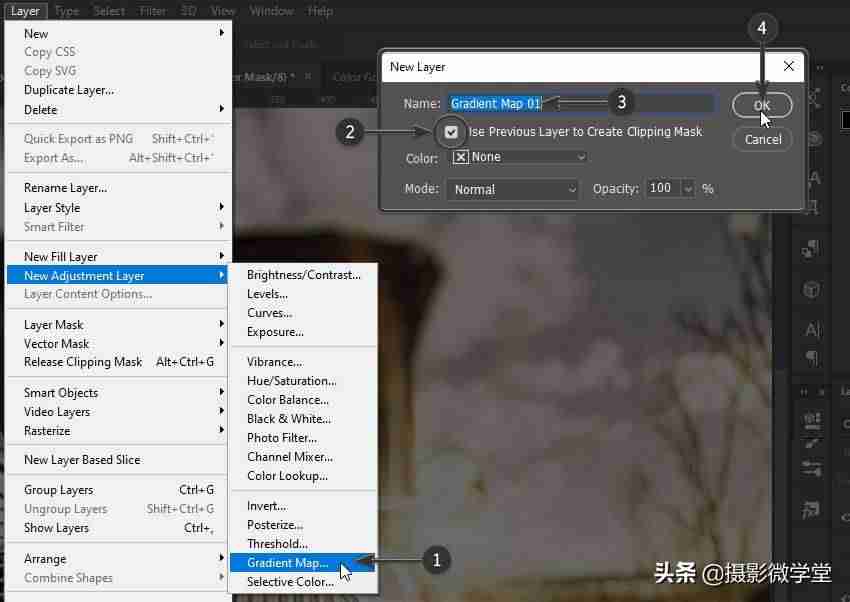Click Duplicate Layer in the Layer menu
The width and height of the screenshot is (850, 602).
point(117,90)
